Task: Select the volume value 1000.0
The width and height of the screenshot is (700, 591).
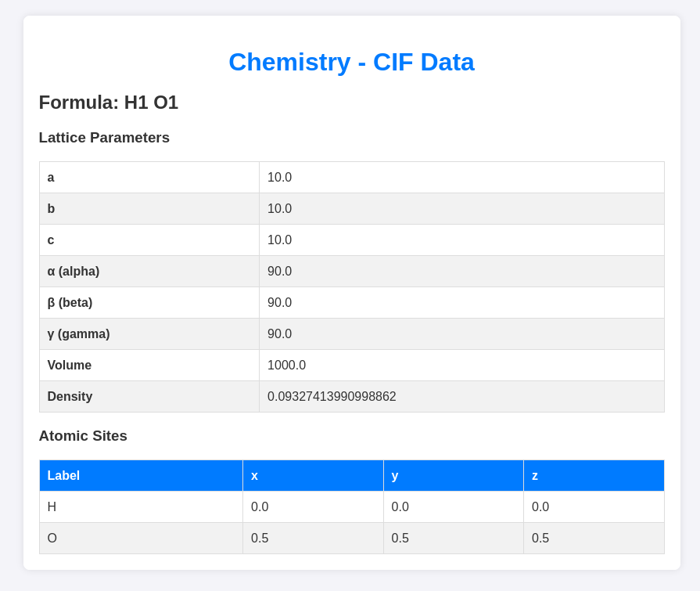Action: coord(286,365)
